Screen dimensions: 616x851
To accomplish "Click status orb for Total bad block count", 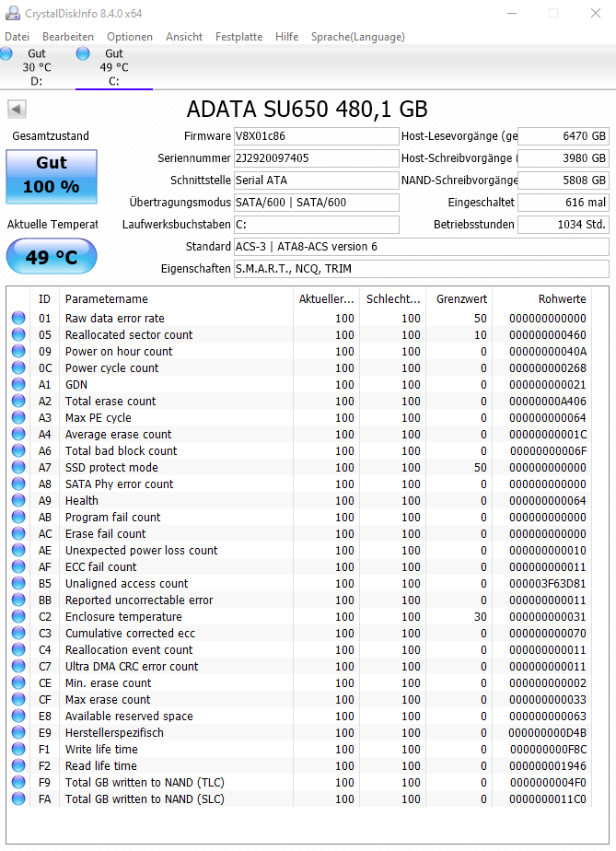I will (x=18, y=450).
